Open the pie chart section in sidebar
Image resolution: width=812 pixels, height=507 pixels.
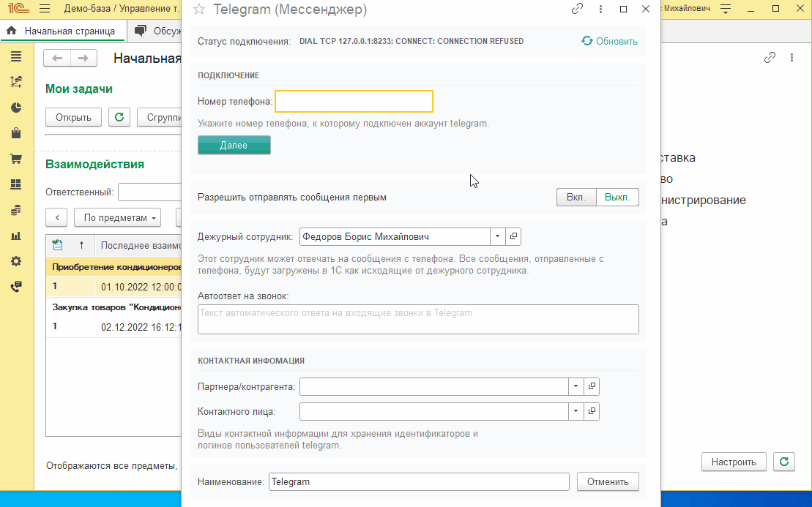point(16,108)
